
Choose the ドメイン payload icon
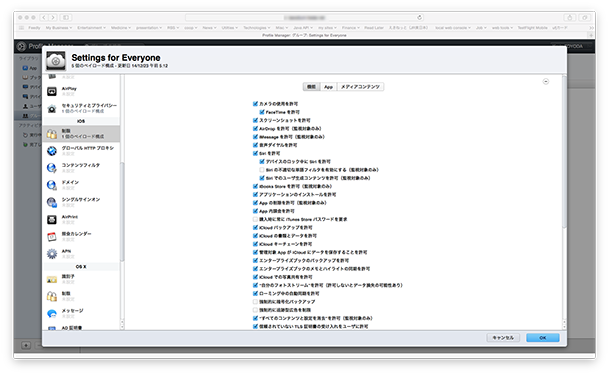[x=52, y=185]
